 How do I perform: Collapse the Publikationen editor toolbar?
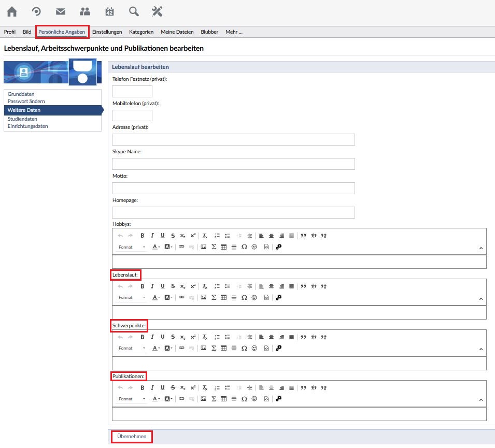480,400
